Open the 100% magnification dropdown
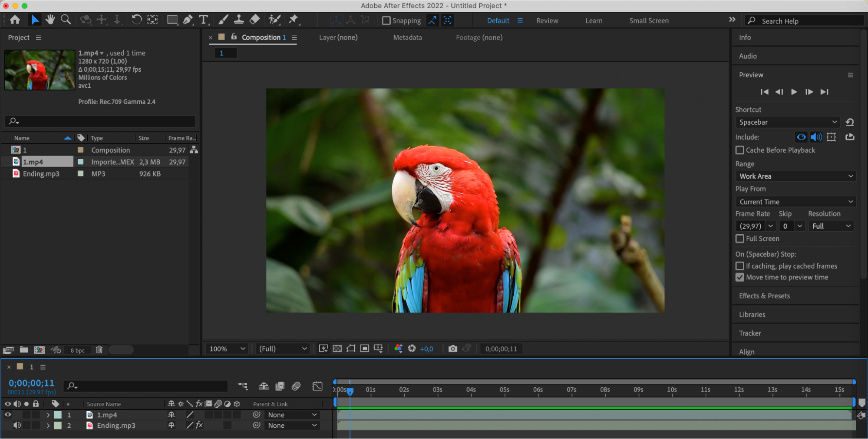 (x=227, y=349)
